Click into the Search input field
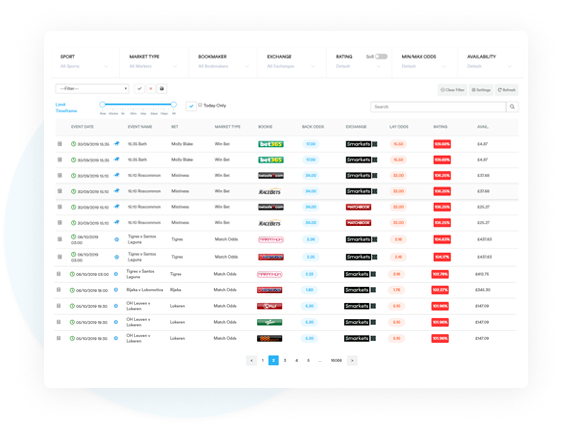 (438, 107)
